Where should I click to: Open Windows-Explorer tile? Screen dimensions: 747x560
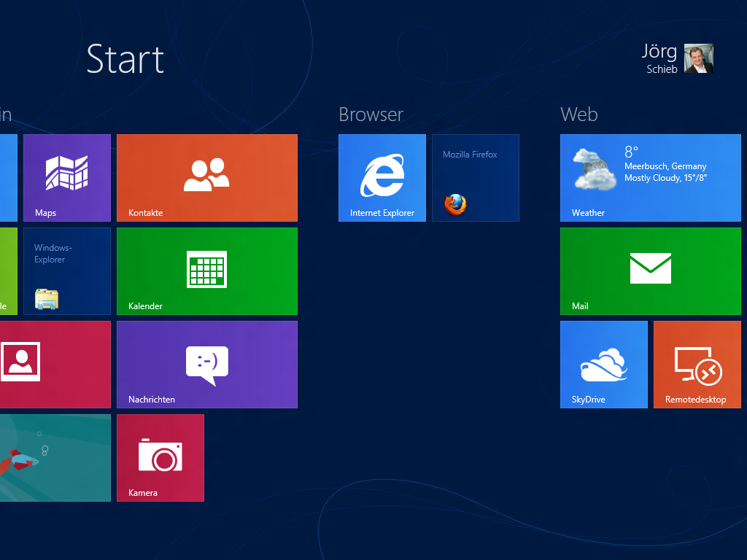click(x=67, y=271)
